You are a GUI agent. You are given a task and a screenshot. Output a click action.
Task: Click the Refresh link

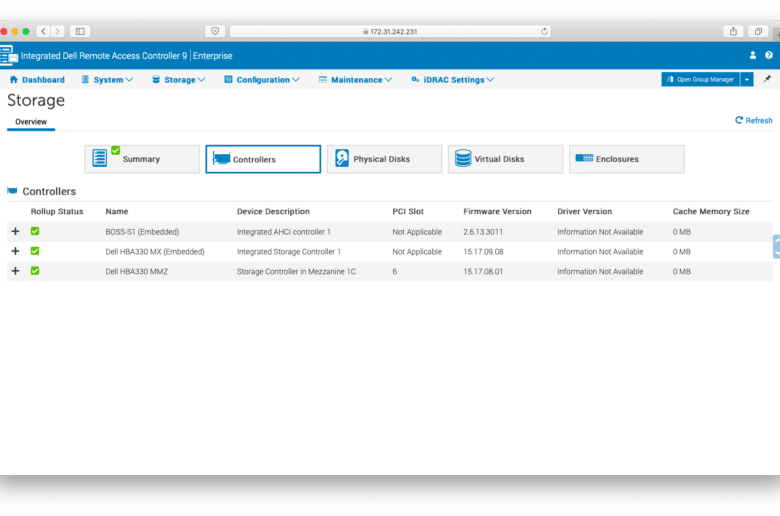point(754,120)
